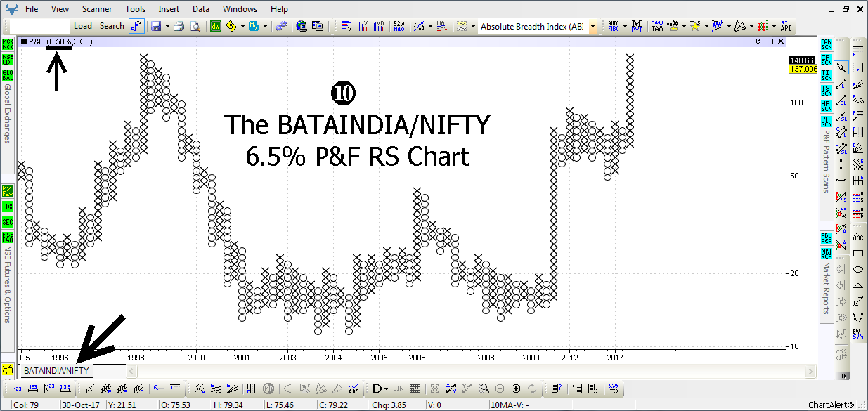868x411 pixels.
Task: Open the Absolute Breadth Index indicator dropdown
Action: [x=592, y=26]
